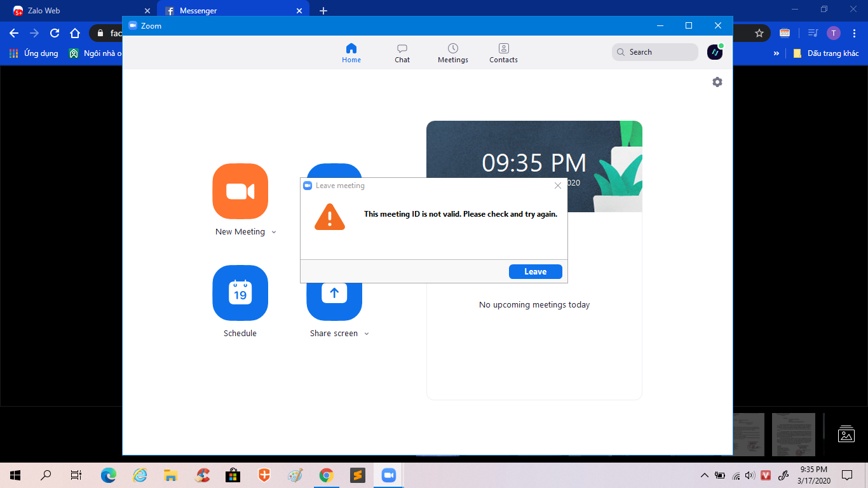
Task: Click the left document thumbnail behind Zoom
Action: (749, 435)
